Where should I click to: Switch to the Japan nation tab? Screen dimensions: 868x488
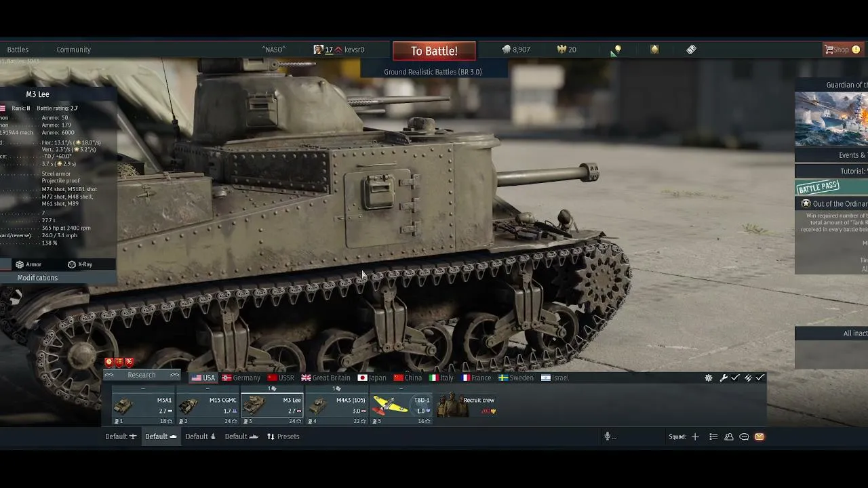point(372,378)
